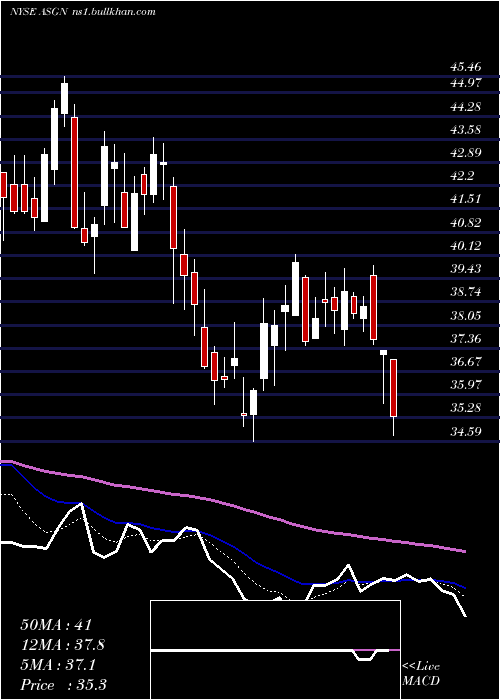
Task: Click the 41.51 price level label
Action: [x=466, y=199]
